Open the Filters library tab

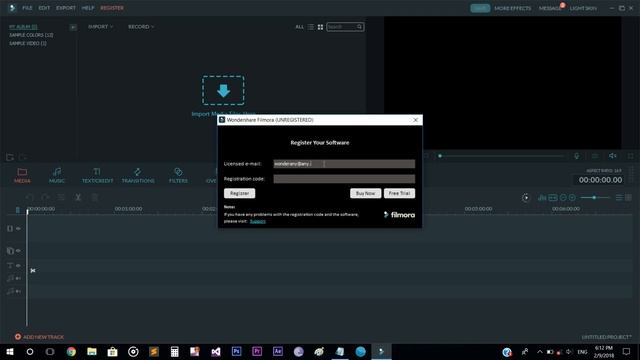click(x=178, y=176)
